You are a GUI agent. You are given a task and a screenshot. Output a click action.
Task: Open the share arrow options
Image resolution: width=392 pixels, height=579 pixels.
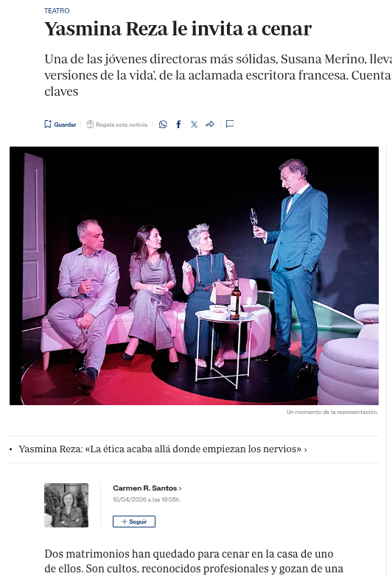210,124
